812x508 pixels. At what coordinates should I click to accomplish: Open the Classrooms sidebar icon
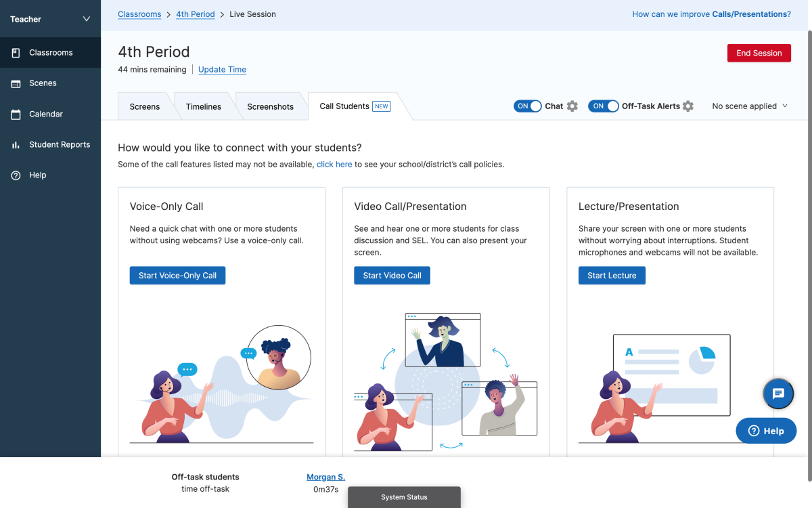pyautogui.click(x=16, y=53)
